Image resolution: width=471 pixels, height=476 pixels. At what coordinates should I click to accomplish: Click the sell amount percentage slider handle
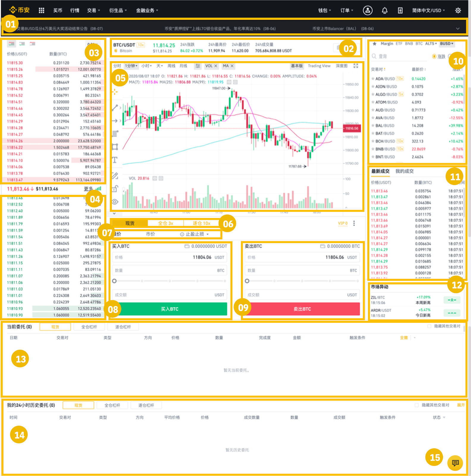[x=247, y=281]
